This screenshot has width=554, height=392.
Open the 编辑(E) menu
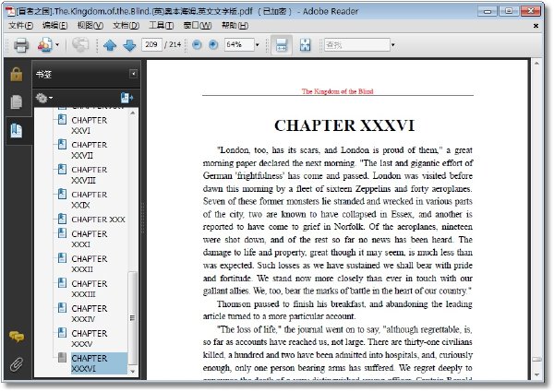[x=55, y=26]
